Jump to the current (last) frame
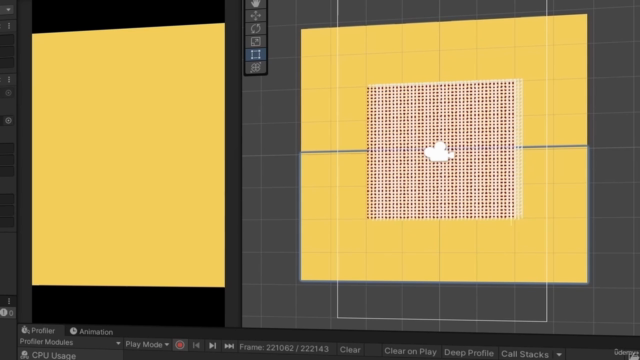Viewport: 640px width, 360px height. click(x=229, y=346)
